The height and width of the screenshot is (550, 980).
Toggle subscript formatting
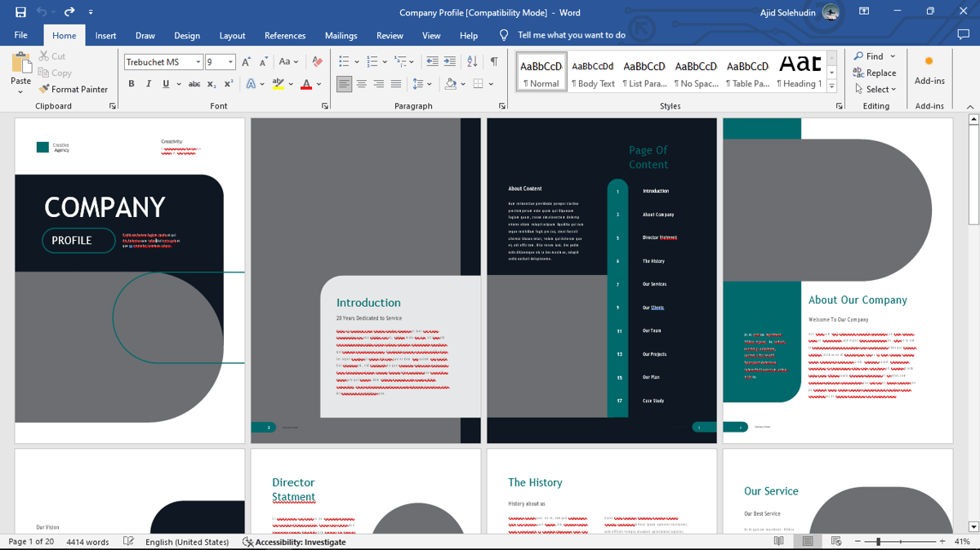click(211, 83)
